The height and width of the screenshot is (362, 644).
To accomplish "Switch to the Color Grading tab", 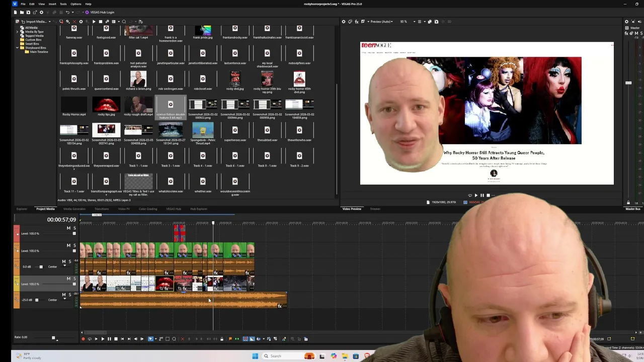I will click(x=148, y=209).
